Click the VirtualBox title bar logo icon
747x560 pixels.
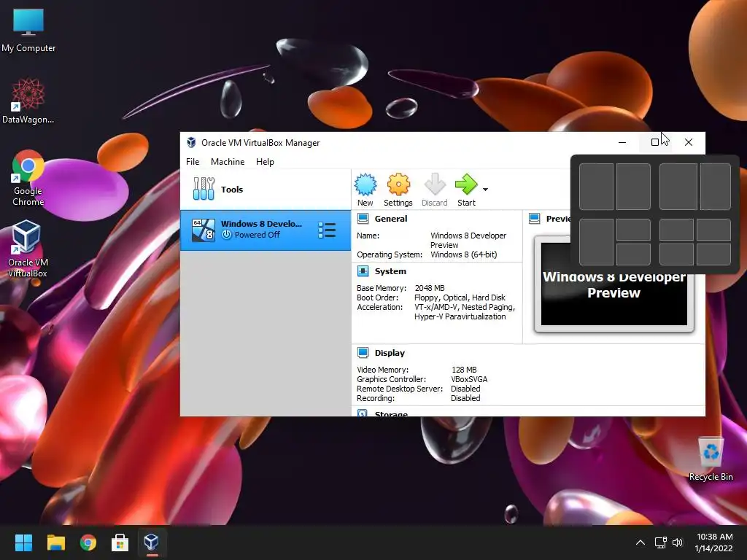click(192, 142)
